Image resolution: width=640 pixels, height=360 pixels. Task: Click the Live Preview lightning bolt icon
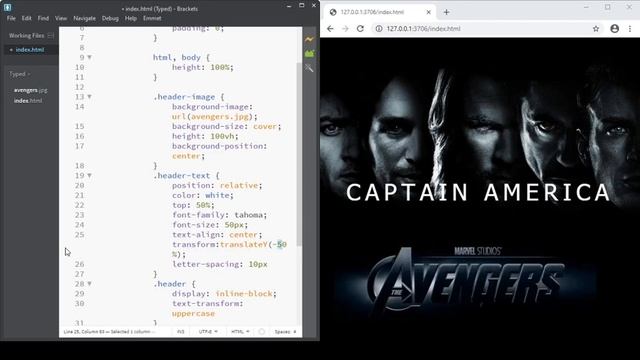[309, 39]
